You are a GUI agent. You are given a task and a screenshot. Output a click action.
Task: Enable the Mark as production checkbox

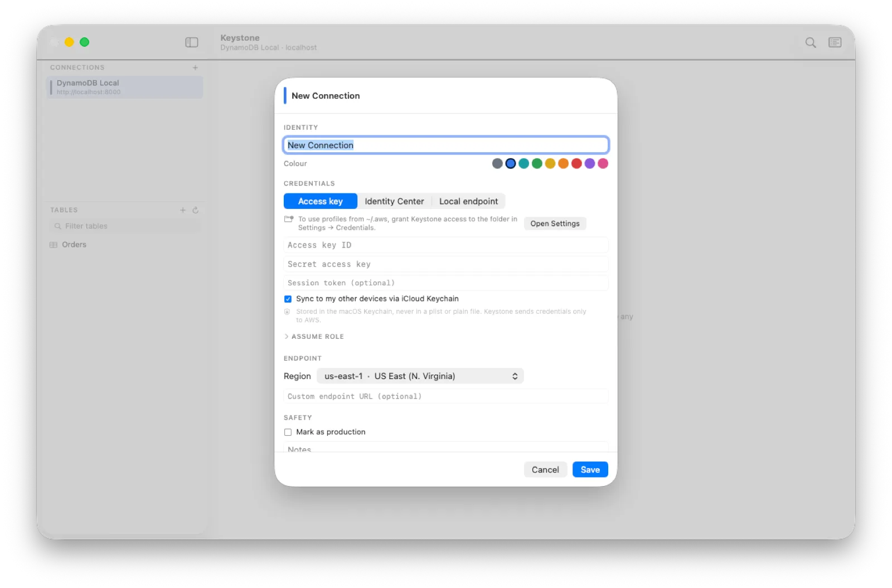288,432
